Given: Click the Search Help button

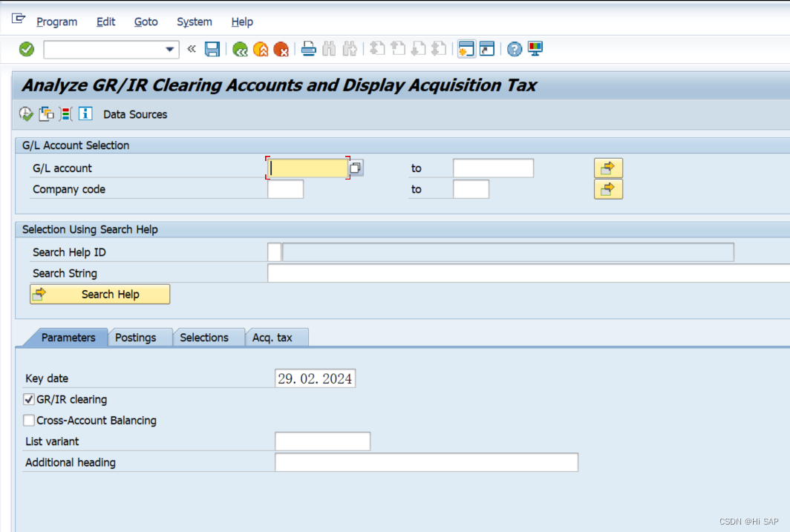Looking at the screenshot, I should [x=99, y=294].
